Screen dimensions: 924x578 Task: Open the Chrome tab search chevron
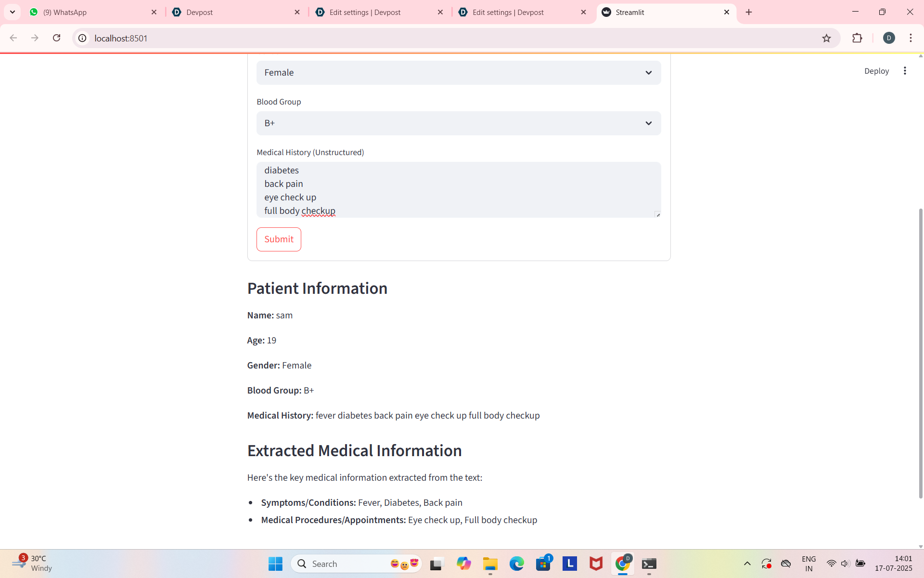(13, 12)
